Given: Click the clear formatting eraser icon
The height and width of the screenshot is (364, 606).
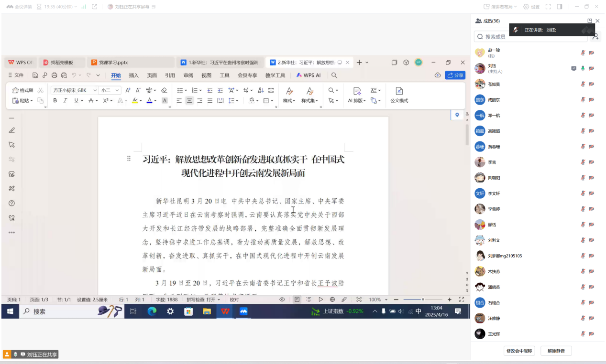Looking at the screenshot, I should click(164, 90).
